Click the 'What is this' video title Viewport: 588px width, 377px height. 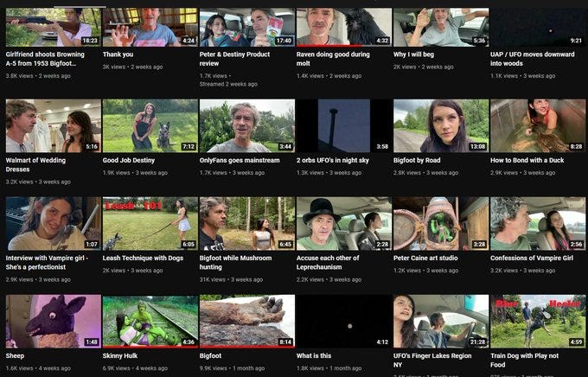[x=314, y=355]
